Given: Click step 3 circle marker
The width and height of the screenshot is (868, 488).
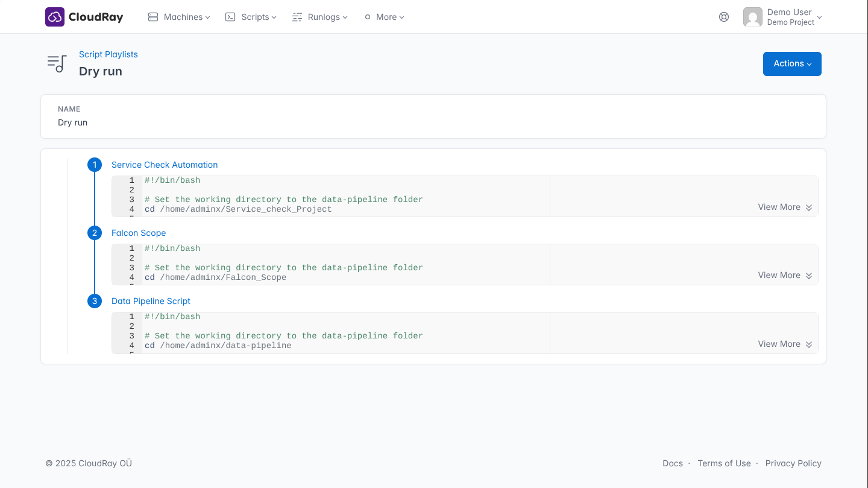Looking at the screenshot, I should [95, 301].
